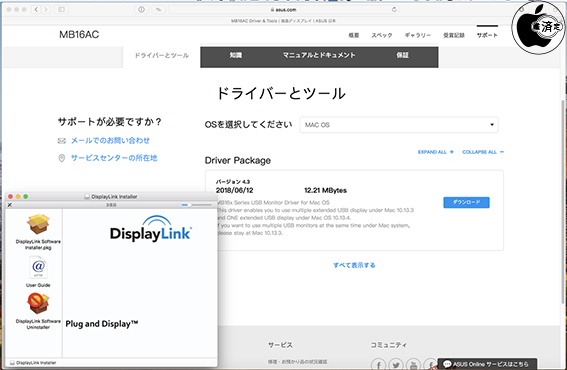Viewport: 567px width, 370px height.
Task: Open the User Guide file icon
Action: pos(38,268)
